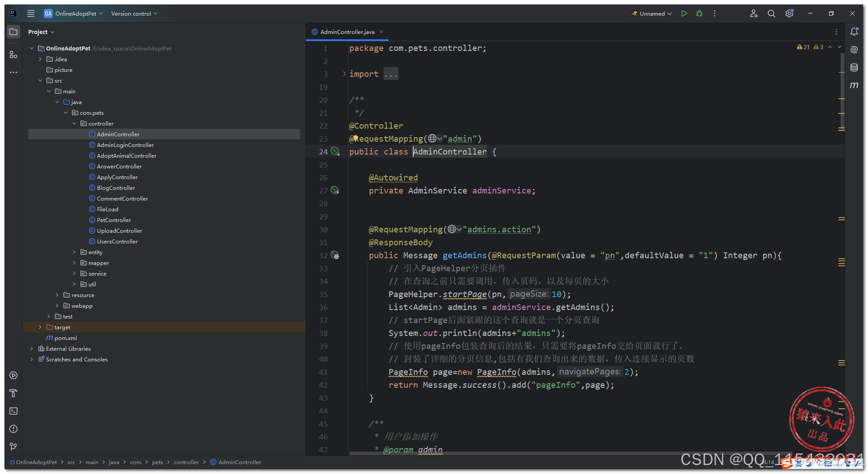
Task: Click autowired dependency gutter icon line 27
Action: coord(335,190)
